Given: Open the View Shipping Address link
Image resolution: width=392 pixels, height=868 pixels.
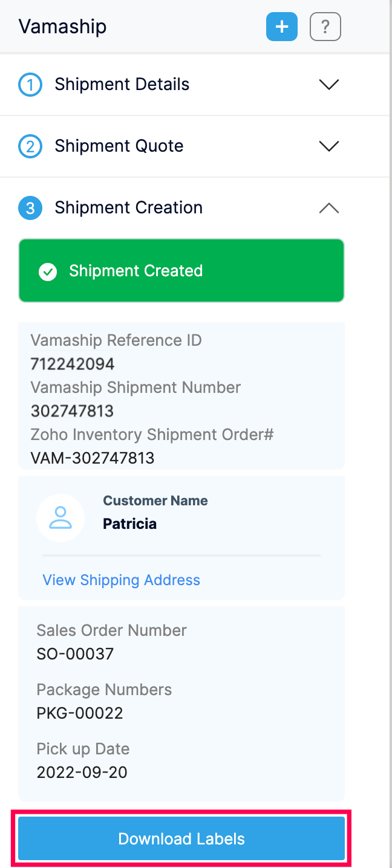Looking at the screenshot, I should (x=121, y=580).
